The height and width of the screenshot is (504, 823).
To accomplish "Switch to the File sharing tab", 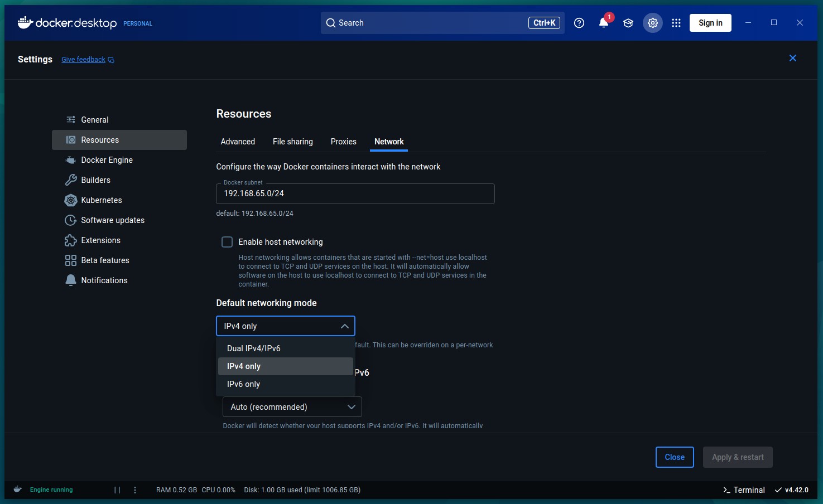I will 293,142.
